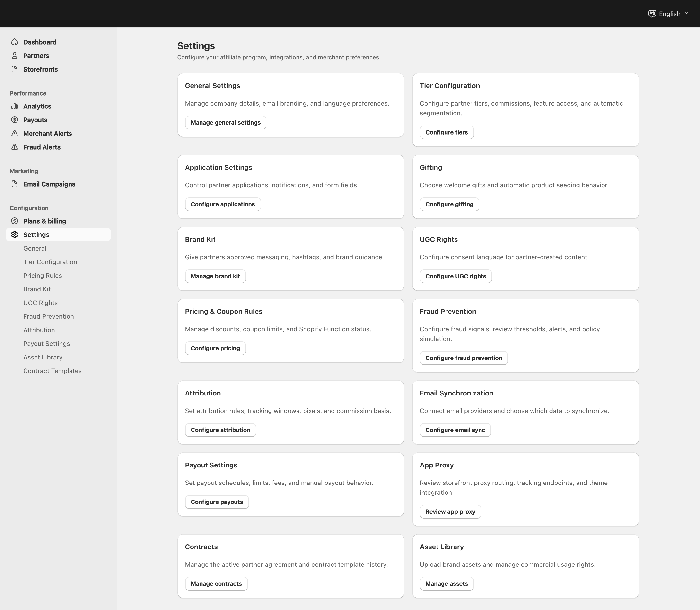Click the Analytics bar chart icon
The width and height of the screenshot is (700, 610).
(x=15, y=106)
